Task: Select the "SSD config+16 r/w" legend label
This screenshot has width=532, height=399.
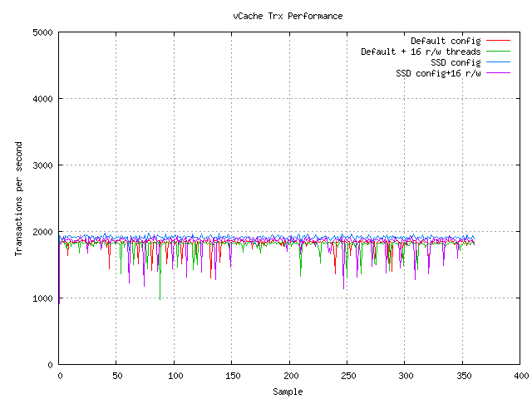Action: pyautogui.click(x=438, y=73)
